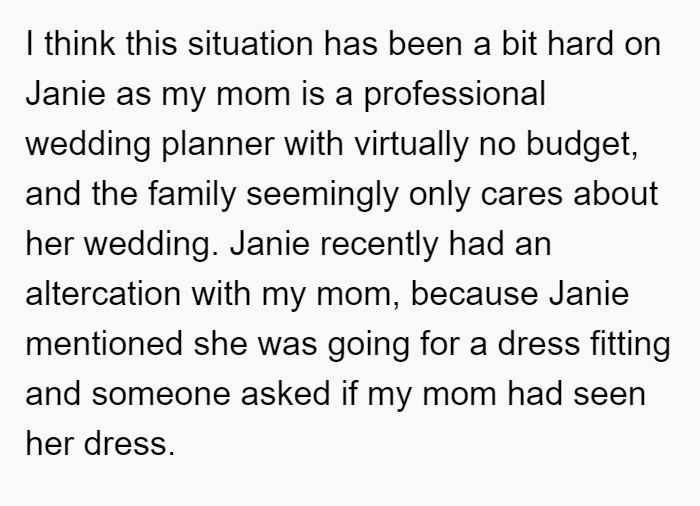The width and height of the screenshot is (700, 506).
Task: Click the word 'going' in the paragraph
Action: 368,345
